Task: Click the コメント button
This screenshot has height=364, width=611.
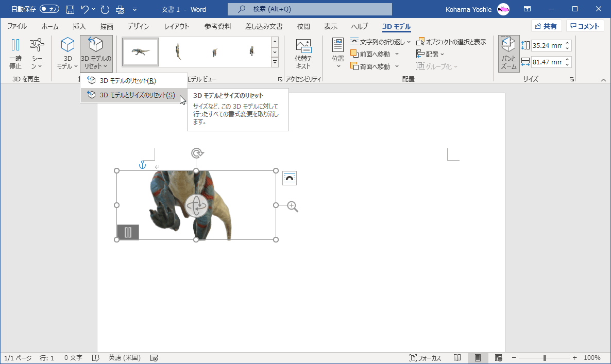Action: tap(585, 26)
